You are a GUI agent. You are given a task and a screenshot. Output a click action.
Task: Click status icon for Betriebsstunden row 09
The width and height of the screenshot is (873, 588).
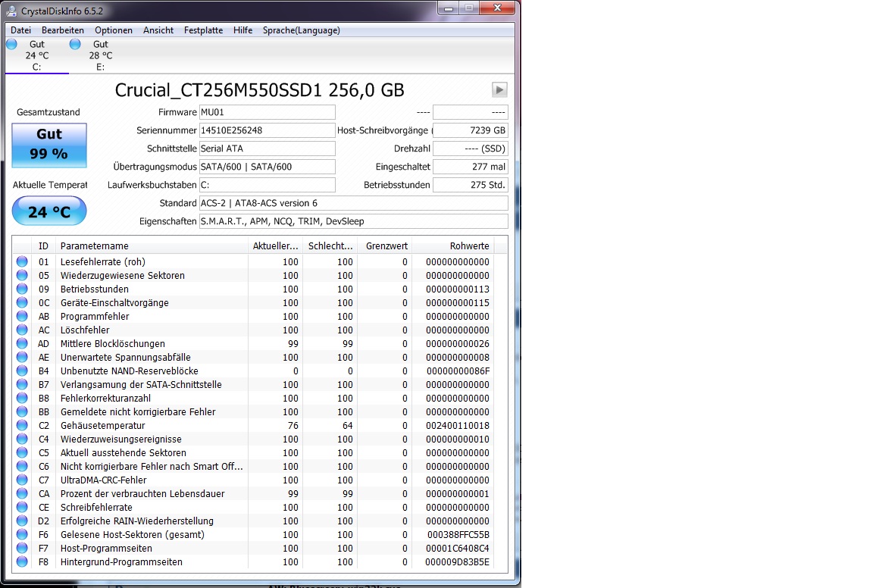click(x=22, y=289)
